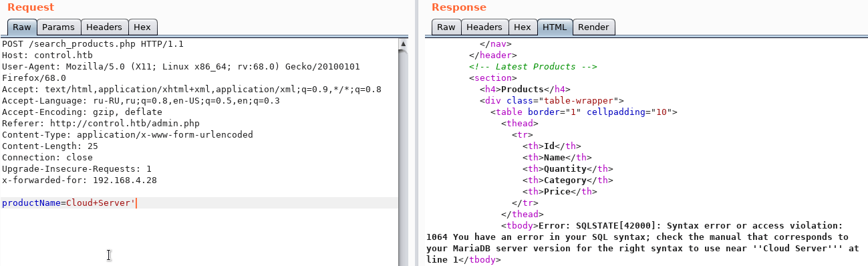Image resolution: width=868 pixels, height=266 pixels.
Task: Click the Host: control.htb header line
Action: coord(47,55)
